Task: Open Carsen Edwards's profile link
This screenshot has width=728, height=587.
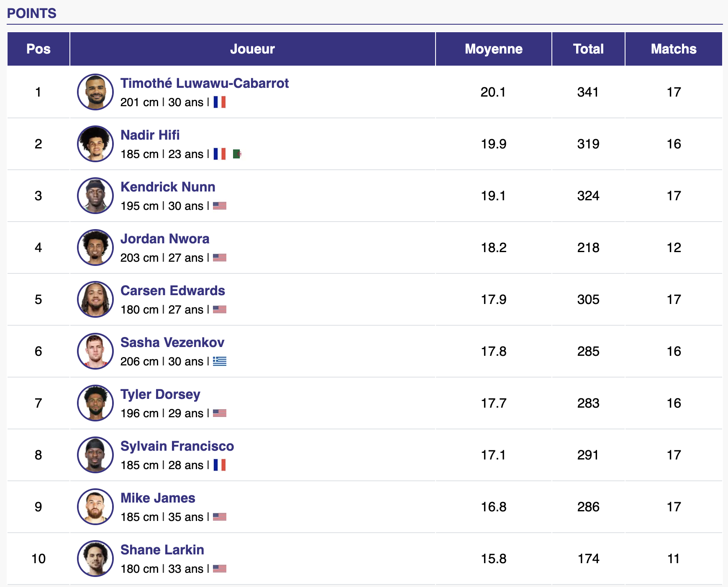Action: (x=173, y=291)
